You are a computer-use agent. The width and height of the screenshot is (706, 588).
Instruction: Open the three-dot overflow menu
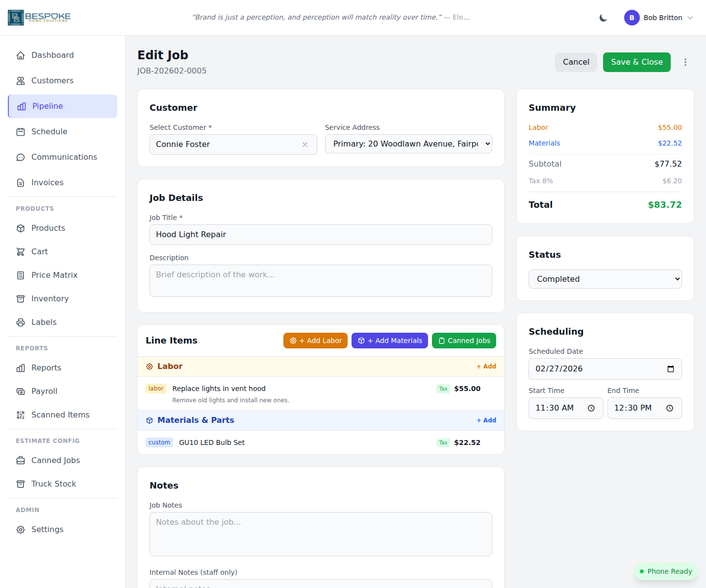point(685,62)
